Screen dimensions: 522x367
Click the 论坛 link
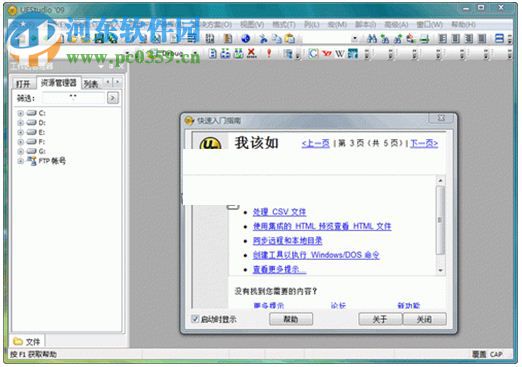[338, 305]
